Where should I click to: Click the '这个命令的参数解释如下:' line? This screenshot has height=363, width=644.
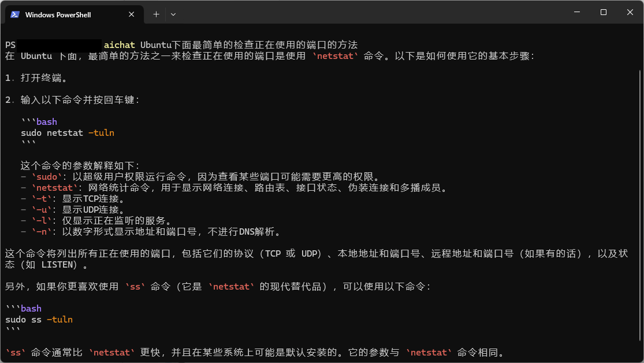pos(80,166)
